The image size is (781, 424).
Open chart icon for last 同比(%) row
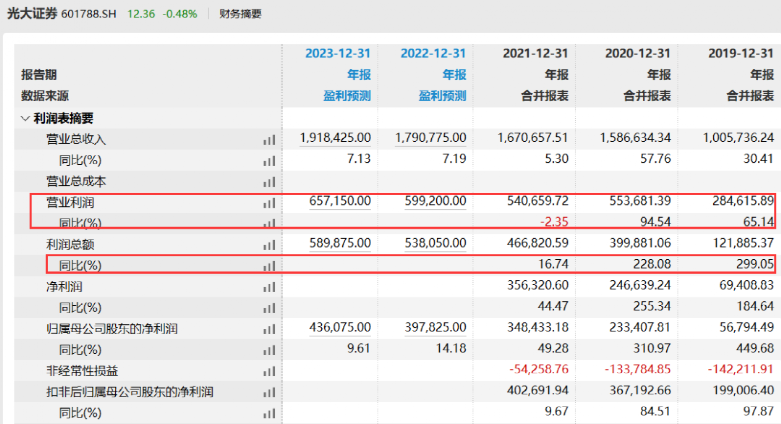(269, 413)
